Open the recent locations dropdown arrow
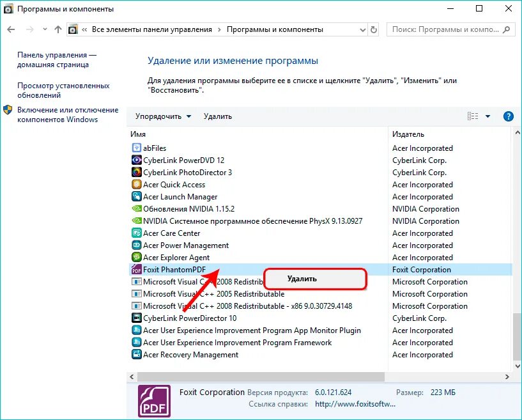Viewport: 522px width, 420px height. [45, 29]
